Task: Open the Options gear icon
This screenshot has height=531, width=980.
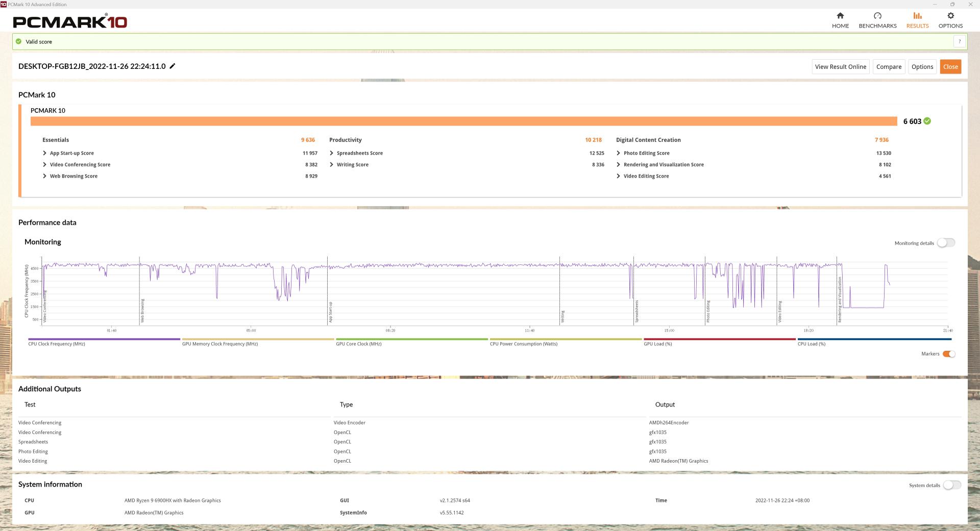Action: (950, 16)
